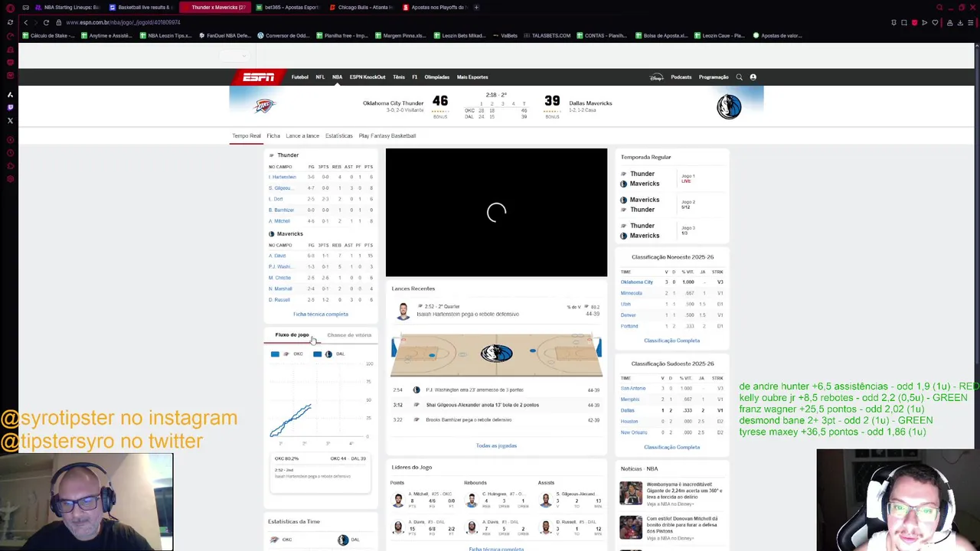The image size is (980, 551).
Task: Click player I. Hartenstein in Thunder box score
Action: click(282, 177)
